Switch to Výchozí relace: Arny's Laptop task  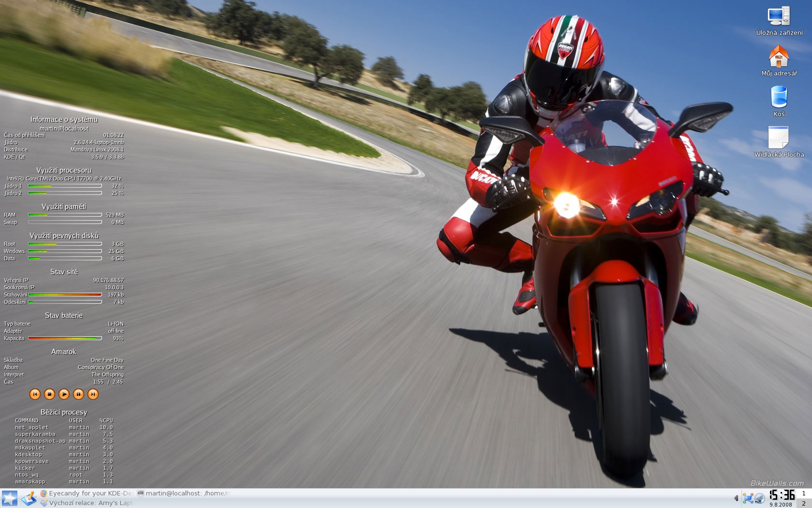point(86,503)
